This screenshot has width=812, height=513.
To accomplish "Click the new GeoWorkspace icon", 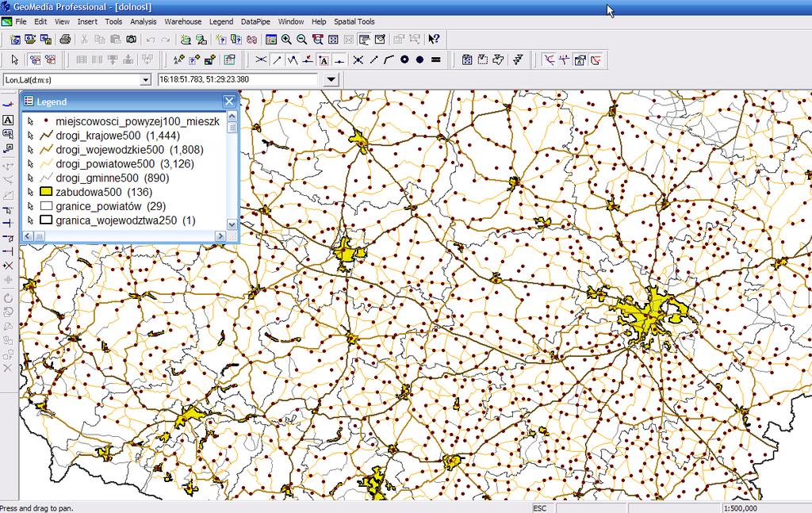I will tap(15, 40).
